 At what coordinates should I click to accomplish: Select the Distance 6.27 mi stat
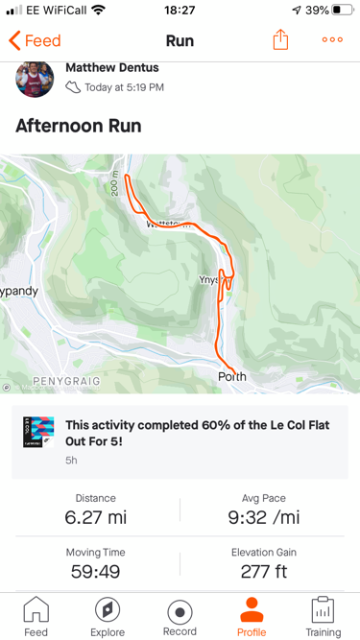96,511
